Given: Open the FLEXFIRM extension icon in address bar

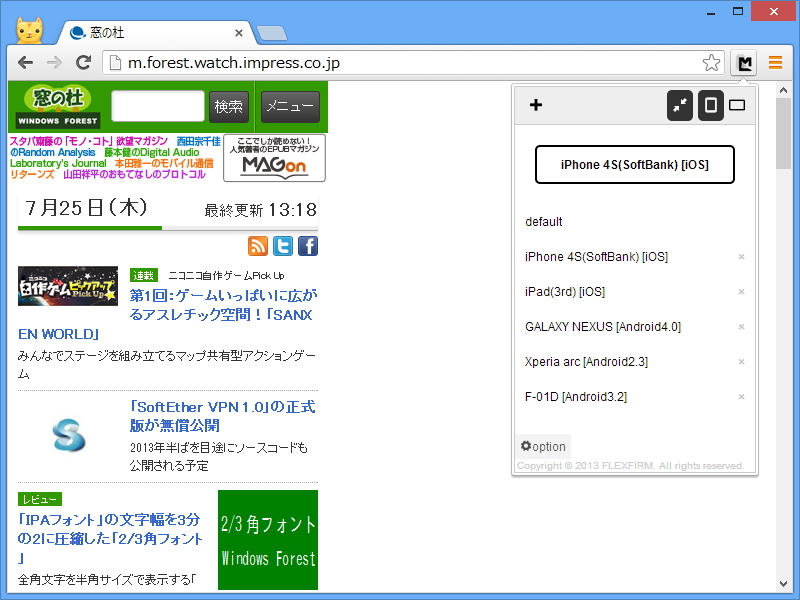Looking at the screenshot, I should click(x=744, y=62).
